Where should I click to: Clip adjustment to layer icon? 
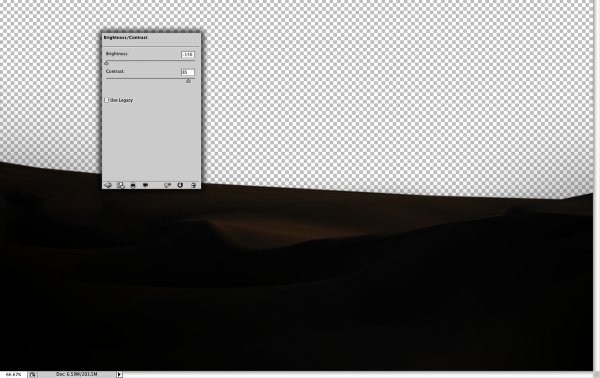pyautogui.click(x=133, y=185)
